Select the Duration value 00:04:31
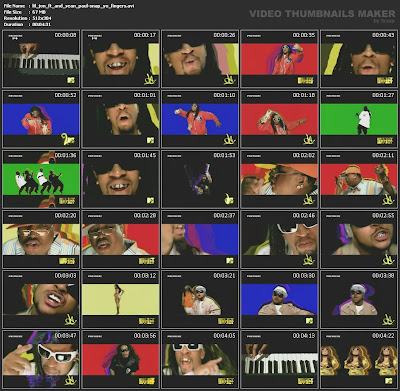 pos(41,24)
